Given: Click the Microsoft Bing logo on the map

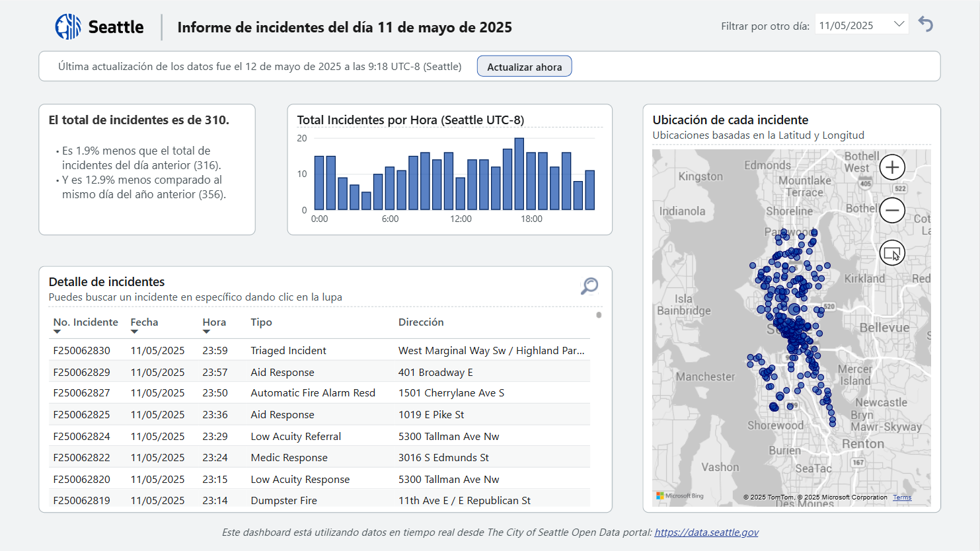Looking at the screenshot, I should pos(680,495).
